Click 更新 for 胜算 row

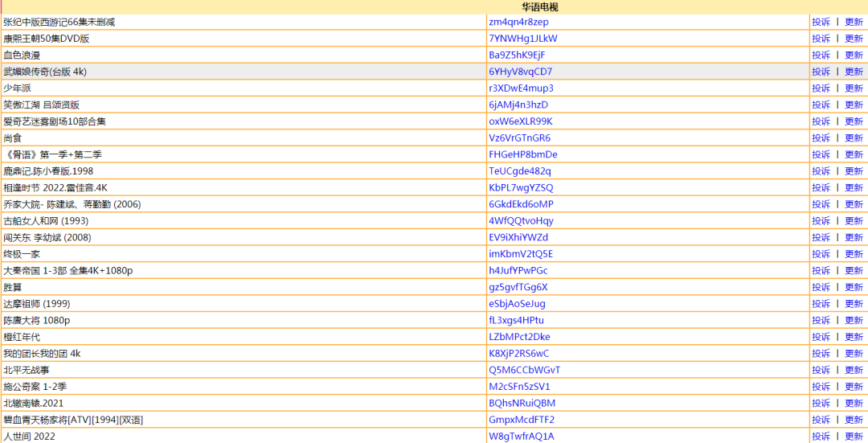coord(854,287)
